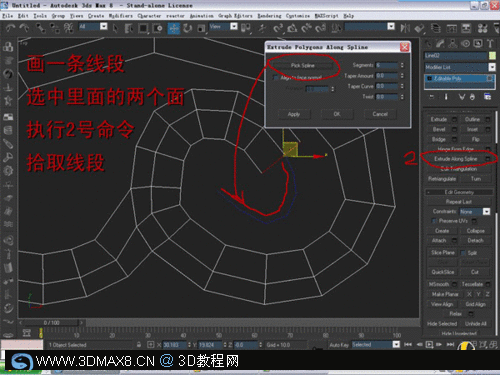Expand the Modifier List dropdown

click(492, 67)
